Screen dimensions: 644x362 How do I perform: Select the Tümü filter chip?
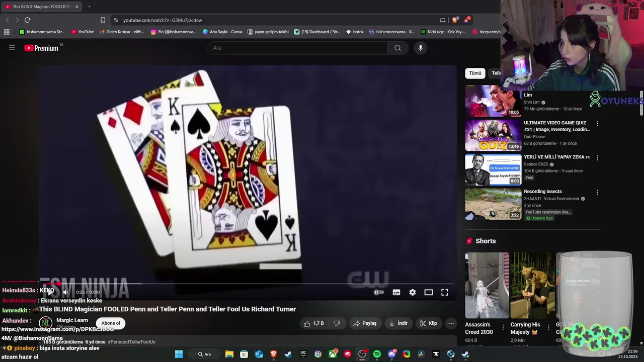tap(475, 73)
